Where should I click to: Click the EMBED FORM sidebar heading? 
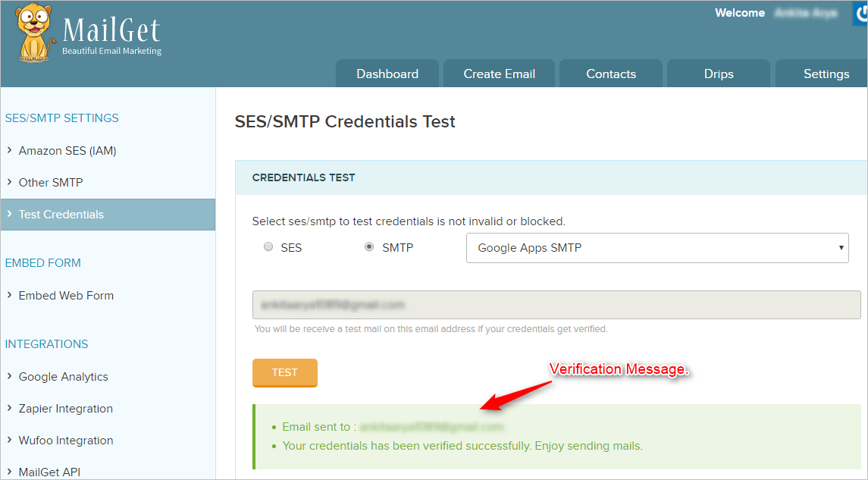42,263
